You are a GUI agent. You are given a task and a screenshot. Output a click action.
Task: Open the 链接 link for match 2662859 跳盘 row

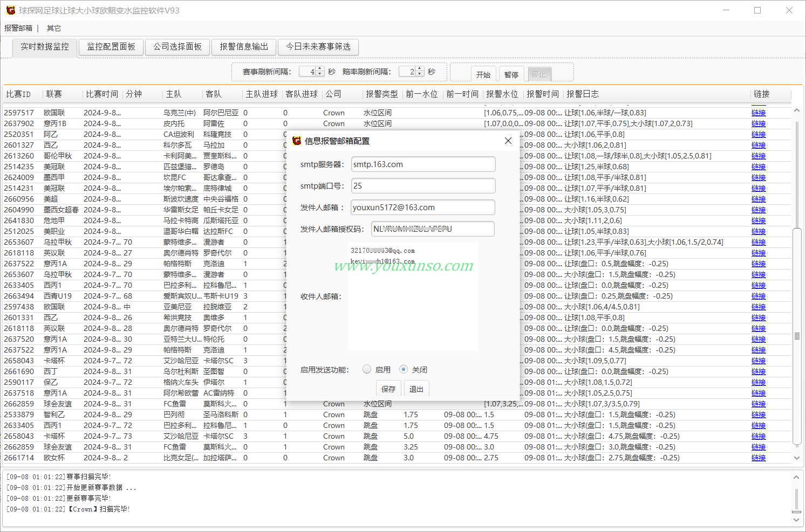click(x=759, y=447)
